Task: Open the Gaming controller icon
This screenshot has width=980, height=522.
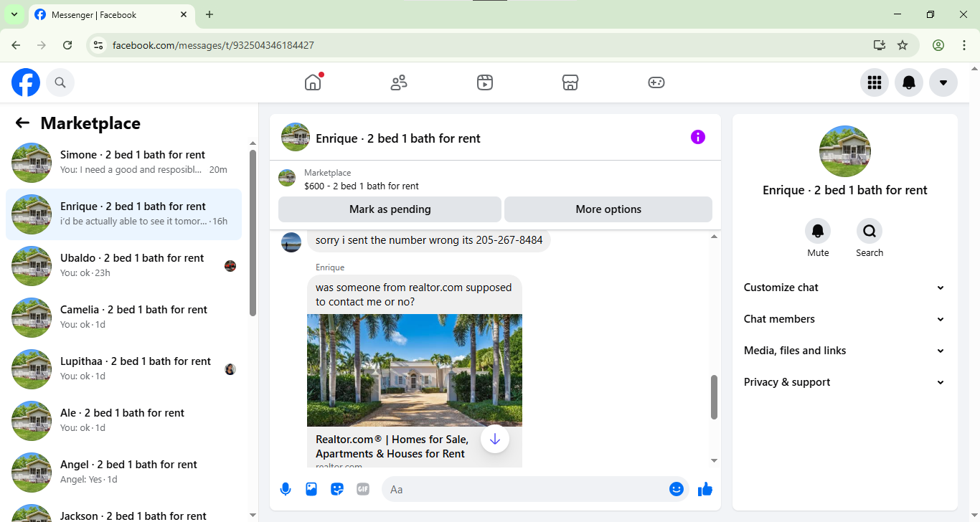Action: 656,82
